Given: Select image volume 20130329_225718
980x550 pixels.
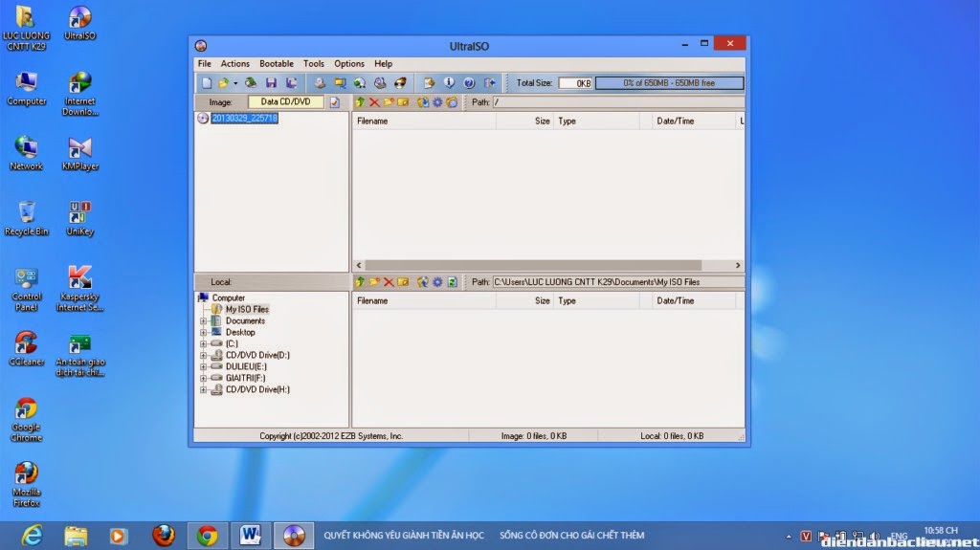Looking at the screenshot, I should point(244,118).
